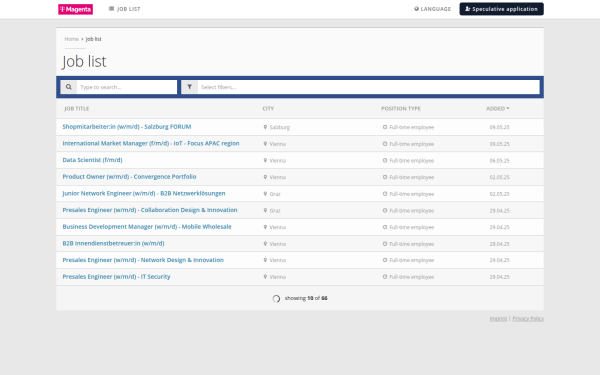Click the Magenta logo
This screenshot has width=600, height=375.
tap(75, 9)
